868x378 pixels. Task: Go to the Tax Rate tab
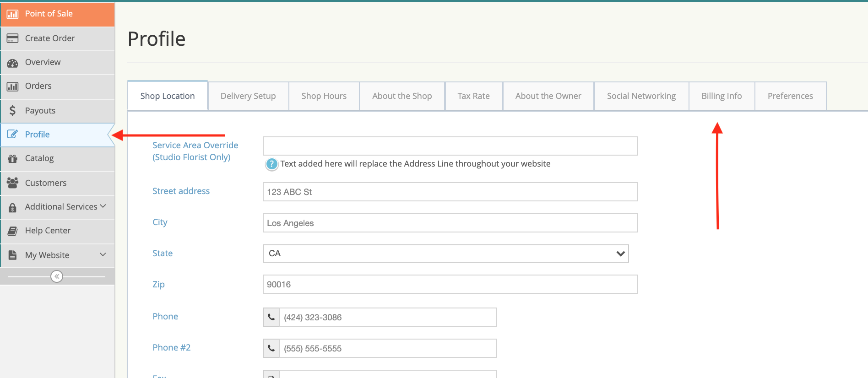474,96
